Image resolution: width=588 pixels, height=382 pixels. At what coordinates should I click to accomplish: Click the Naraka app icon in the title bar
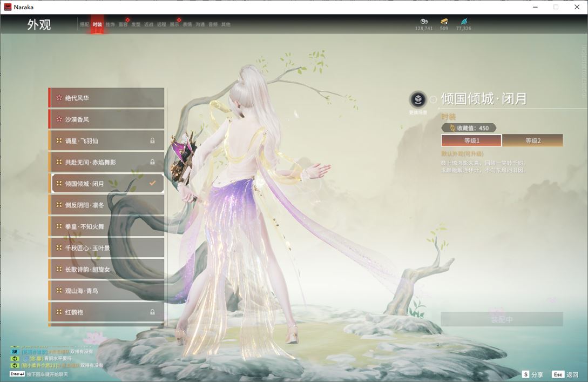coord(8,7)
